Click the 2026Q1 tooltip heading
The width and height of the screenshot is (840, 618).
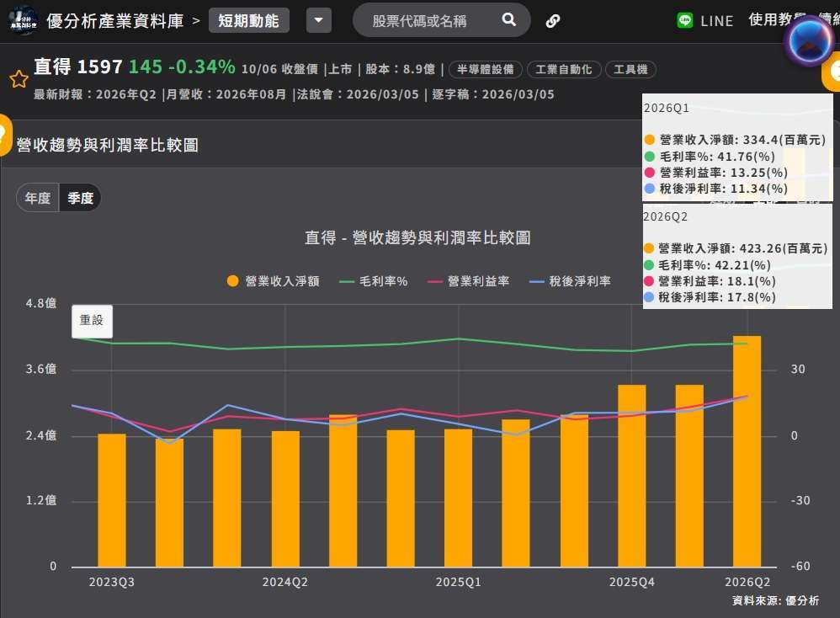tap(667, 109)
